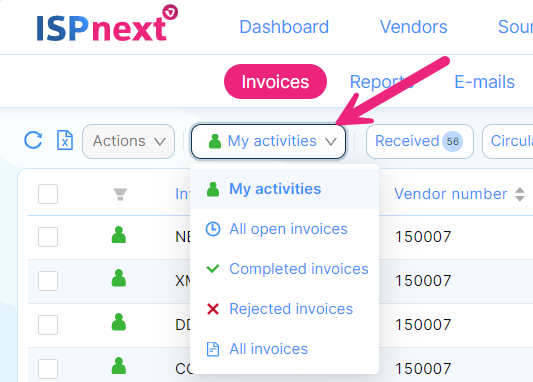The height and width of the screenshot is (382, 533).
Task: Click clock icon beside All open invoices
Action: 213,229
